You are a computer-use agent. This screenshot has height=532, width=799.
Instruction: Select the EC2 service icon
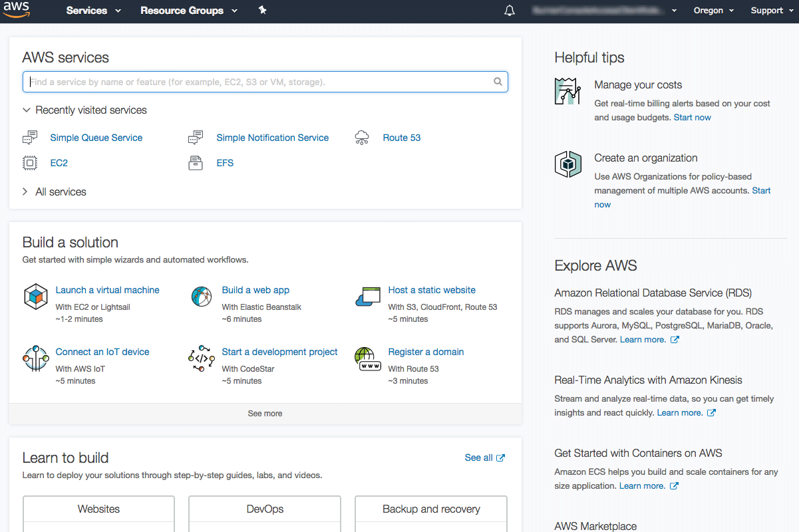click(30, 162)
